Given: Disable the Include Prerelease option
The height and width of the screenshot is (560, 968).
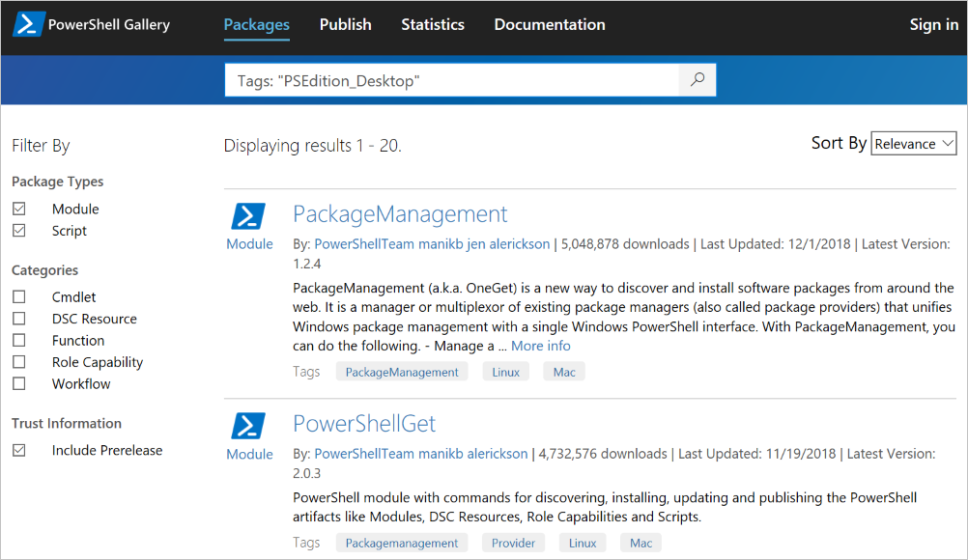Looking at the screenshot, I should (19, 450).
